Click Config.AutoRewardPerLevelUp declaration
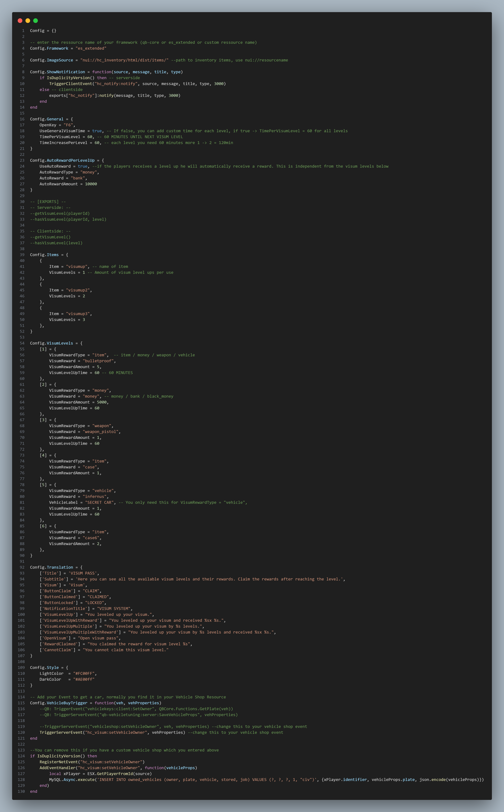The image size is (504, 812). [x=67, y=160]
